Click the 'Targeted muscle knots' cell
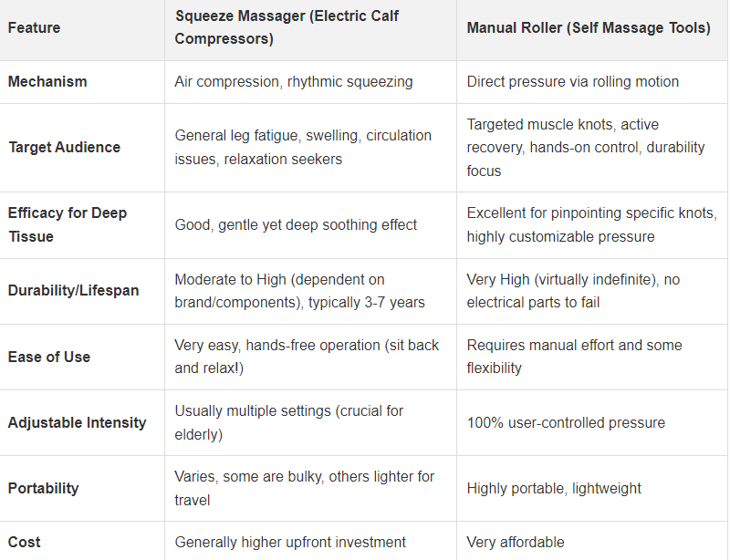The width and height of the screenshot is (730, 560). coord(585,147)
